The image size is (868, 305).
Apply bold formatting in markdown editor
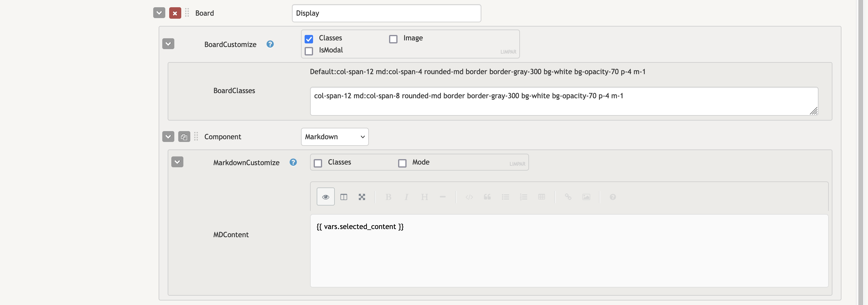(x=388, y=197)
